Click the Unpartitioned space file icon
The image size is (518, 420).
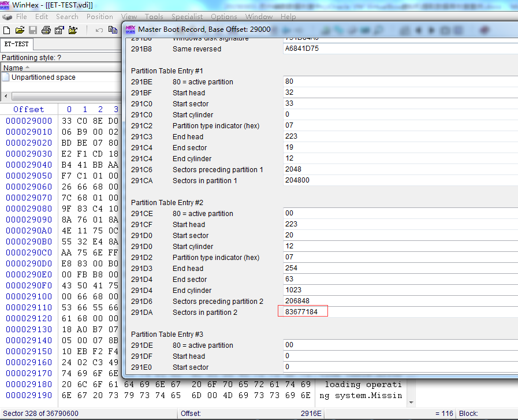point(6,77)
